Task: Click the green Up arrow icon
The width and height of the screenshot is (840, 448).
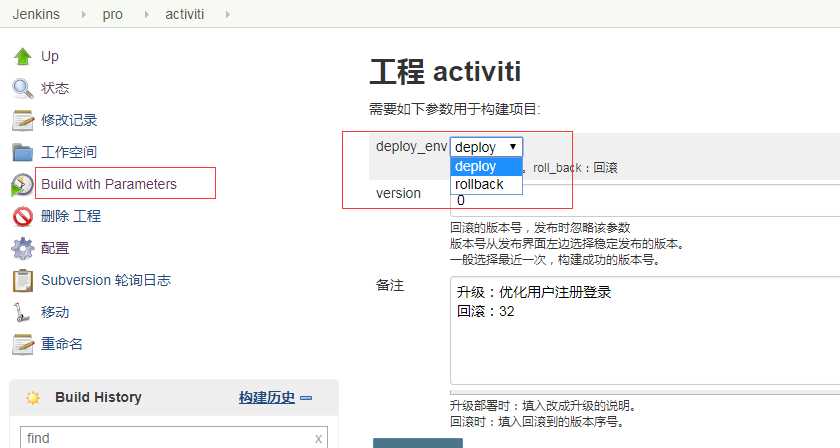Action: 22,56
